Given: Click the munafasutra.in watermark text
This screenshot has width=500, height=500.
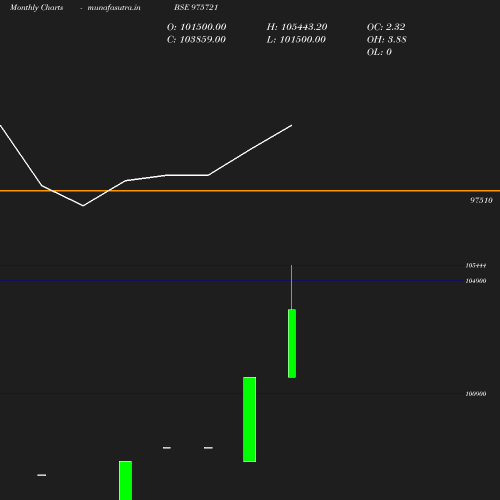Looking at the screenshot, I should pos(114,7).
